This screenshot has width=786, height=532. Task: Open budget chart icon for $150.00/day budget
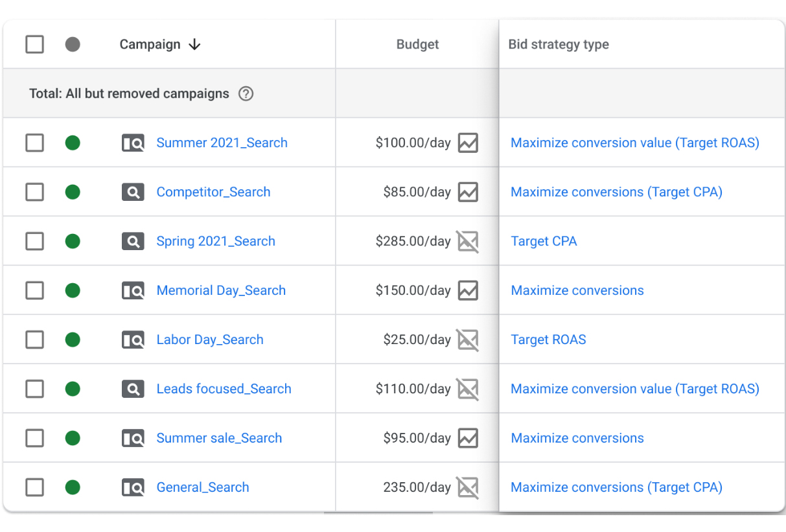point(468,290)
